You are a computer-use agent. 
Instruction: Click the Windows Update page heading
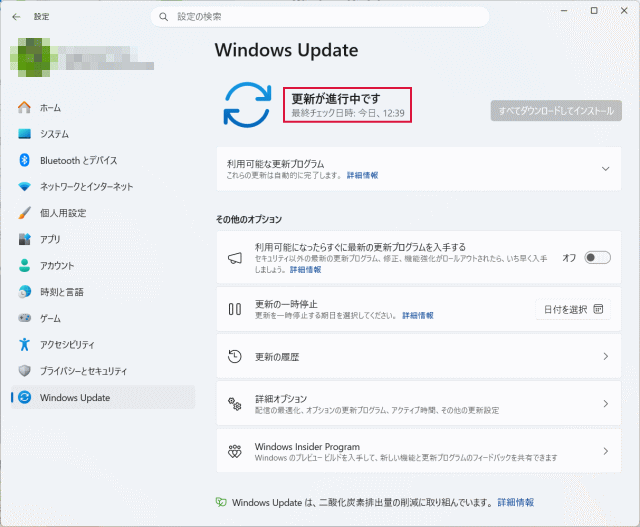click(287, 50)
